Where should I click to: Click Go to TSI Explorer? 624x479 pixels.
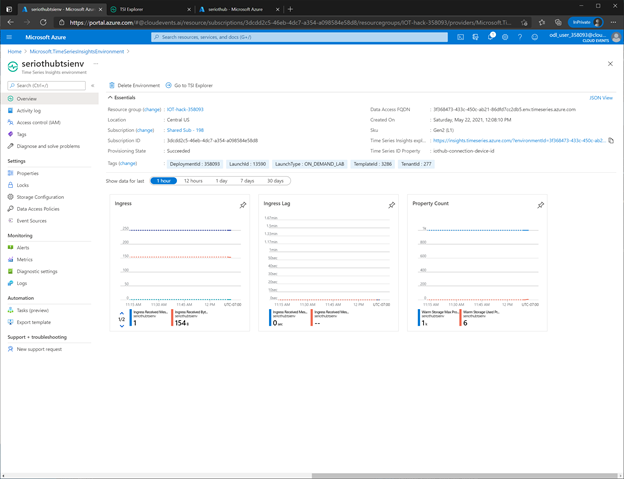point(189,86)
